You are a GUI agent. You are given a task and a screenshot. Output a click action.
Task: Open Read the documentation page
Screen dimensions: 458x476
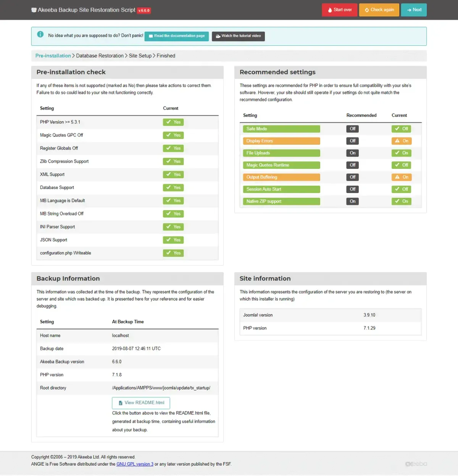(x=177, y=36)
